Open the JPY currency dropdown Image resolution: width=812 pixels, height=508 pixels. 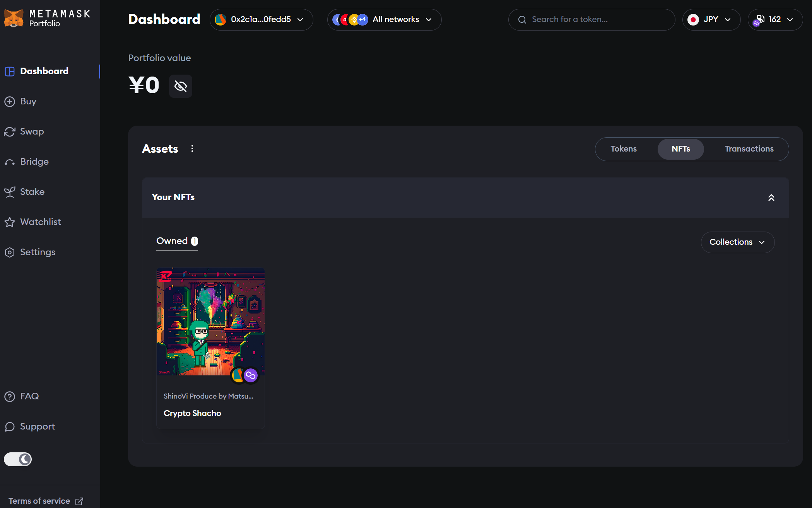pyautogui.click(x=711, y=20)
